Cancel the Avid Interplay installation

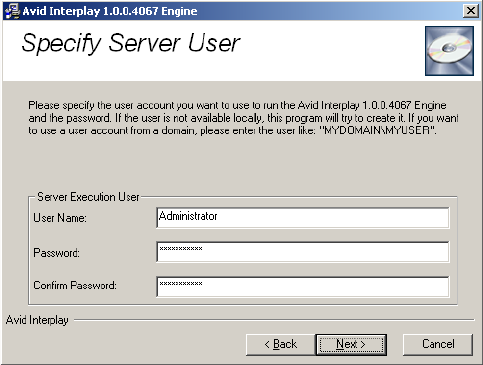pos(438,344)
